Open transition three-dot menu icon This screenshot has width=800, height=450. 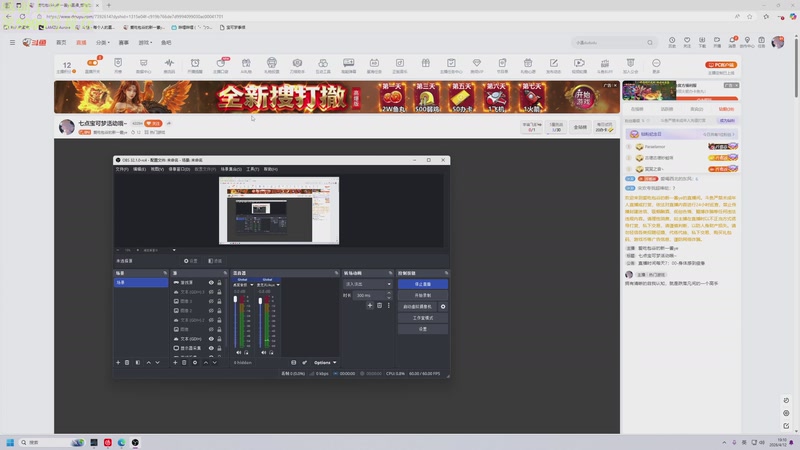388,305
